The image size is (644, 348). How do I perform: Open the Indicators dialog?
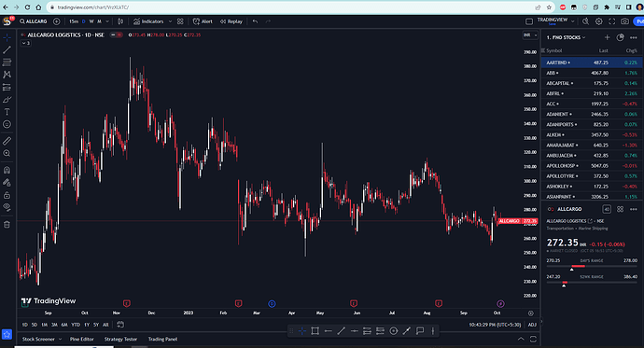[148, 21]
